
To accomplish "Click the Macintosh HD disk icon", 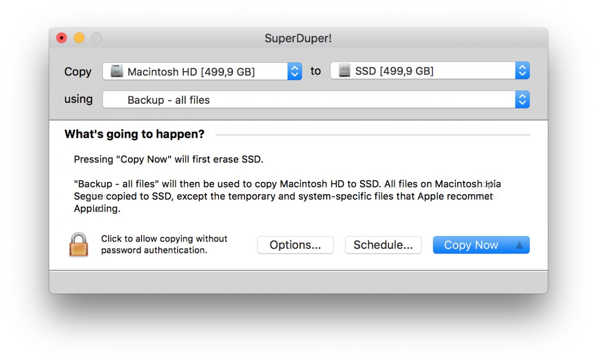I will (117, 71).
